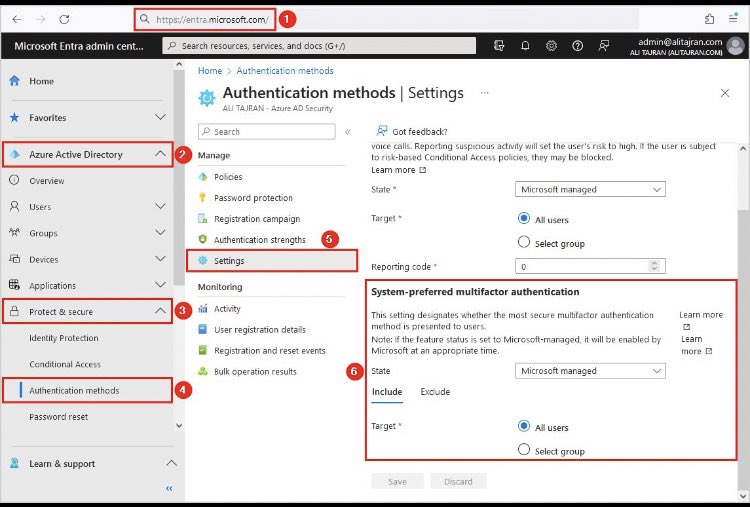
Task: Open Settings in the Manage menu
Action: 272,261
